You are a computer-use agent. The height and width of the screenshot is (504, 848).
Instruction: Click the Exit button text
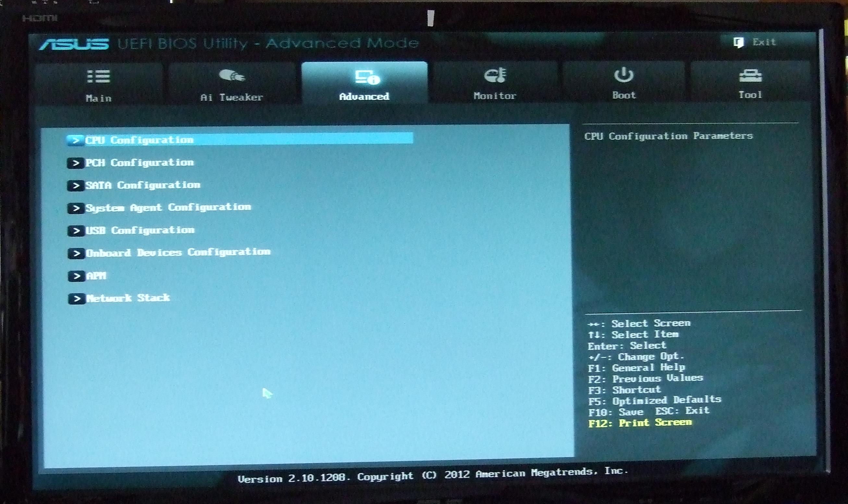click(x=764, y=42)
